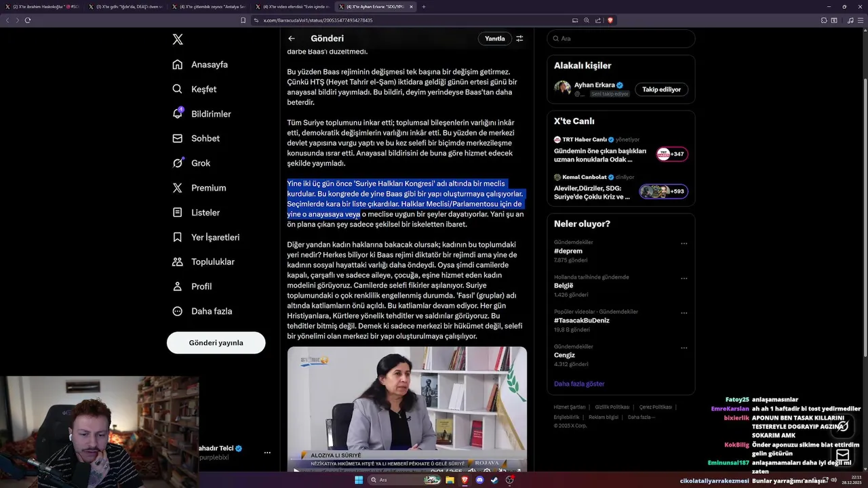This screenshot has height=488, width=868.
Task: Open floating messages envelope button
Action: (843, 454)
